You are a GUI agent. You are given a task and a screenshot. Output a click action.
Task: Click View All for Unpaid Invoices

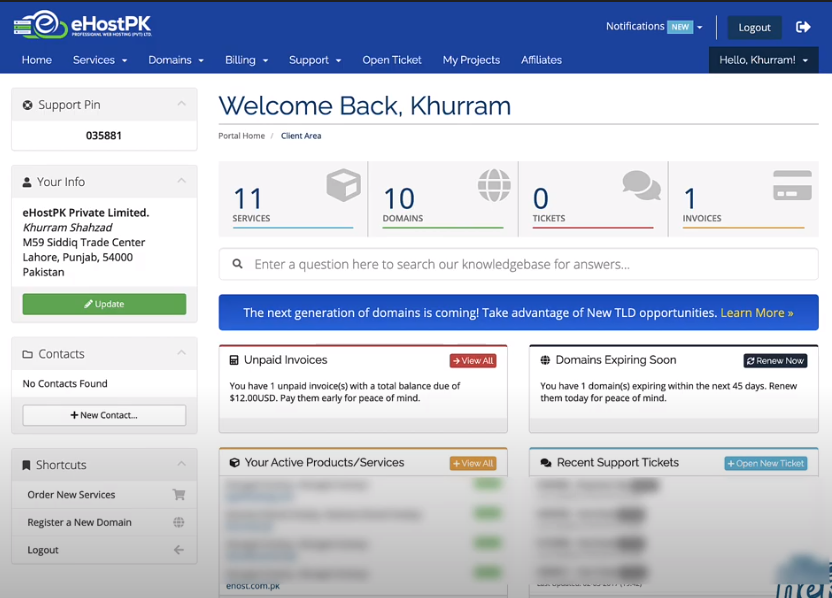point(473,361)
